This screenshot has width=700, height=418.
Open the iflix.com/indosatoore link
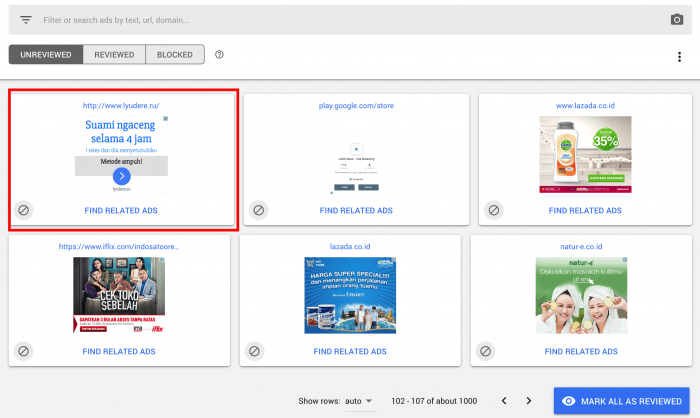tap(119, 247)
